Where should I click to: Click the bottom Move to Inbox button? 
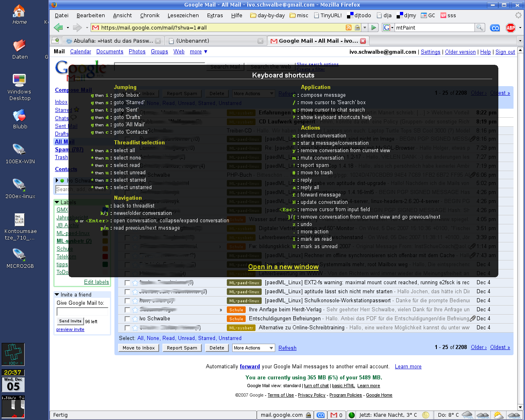(139, 348)
